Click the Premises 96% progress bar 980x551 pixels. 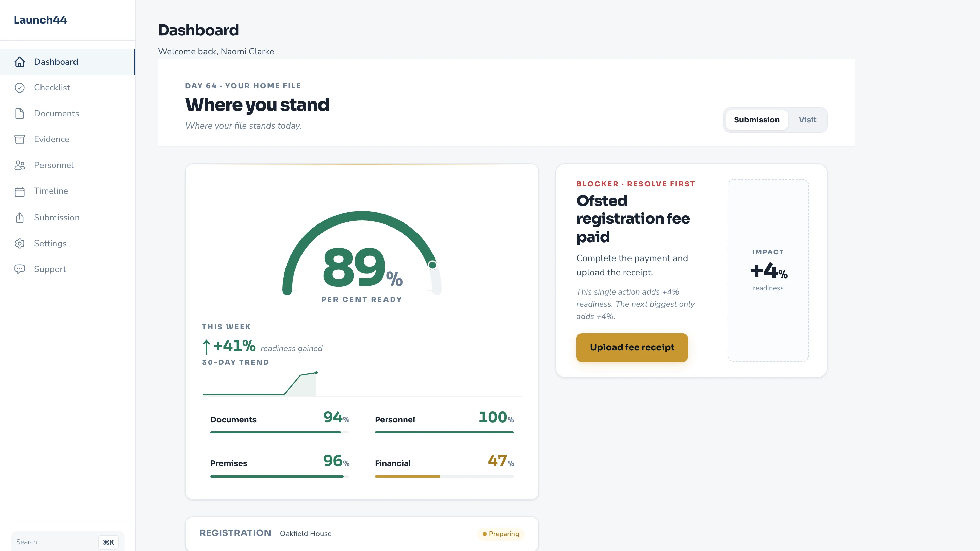click(280, 476)
